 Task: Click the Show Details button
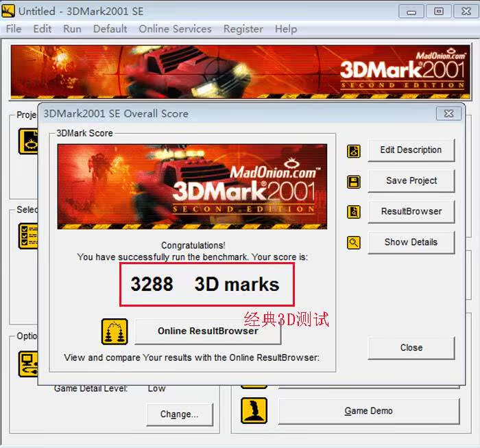coord(411,242)
